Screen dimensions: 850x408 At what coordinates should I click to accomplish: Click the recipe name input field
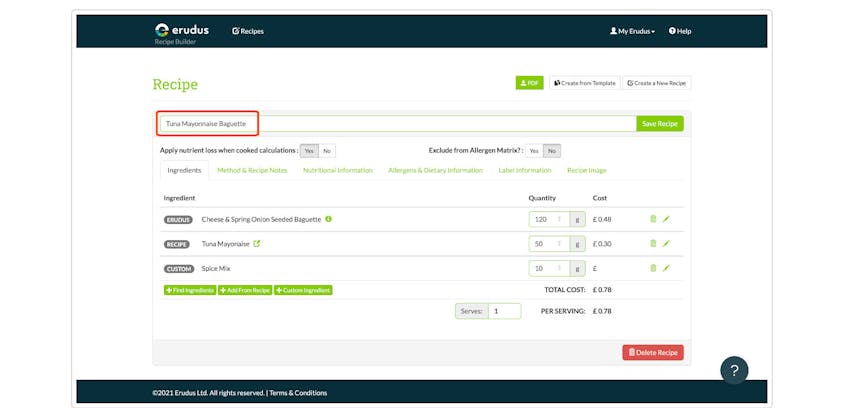point(398,124)
